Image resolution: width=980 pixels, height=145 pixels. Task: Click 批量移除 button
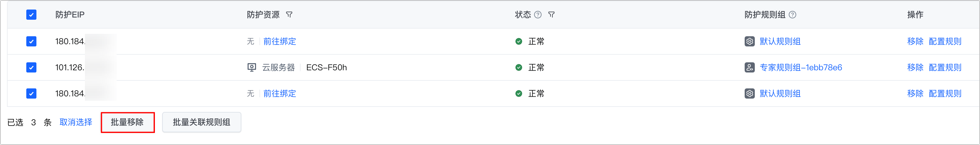point(127,122)
